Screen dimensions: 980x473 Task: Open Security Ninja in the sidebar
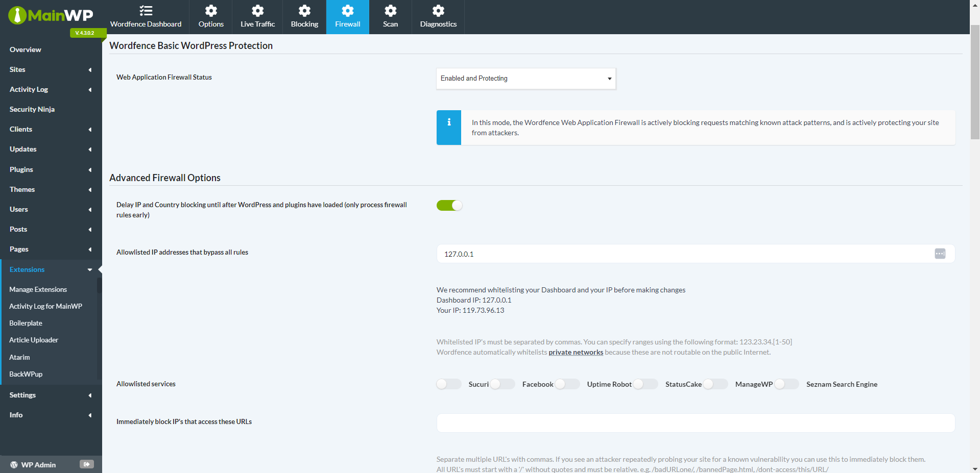pos(32,109)
